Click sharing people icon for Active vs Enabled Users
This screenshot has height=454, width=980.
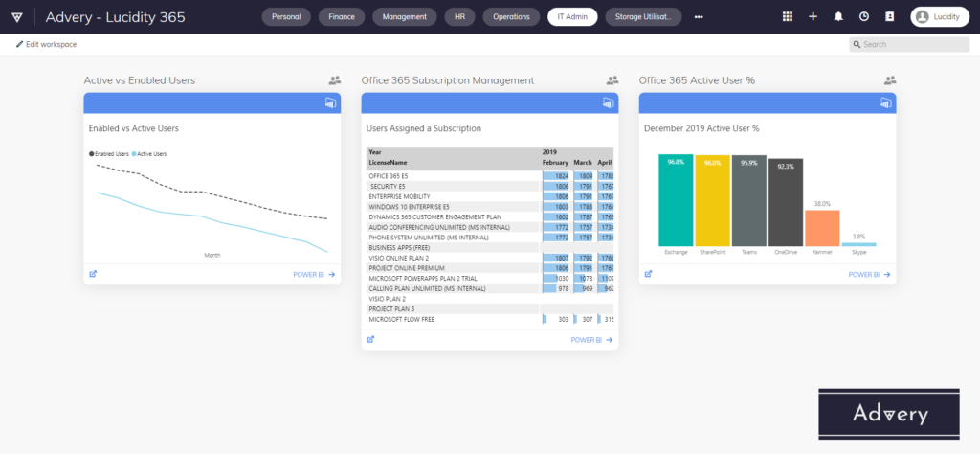[x=335, y=80]
